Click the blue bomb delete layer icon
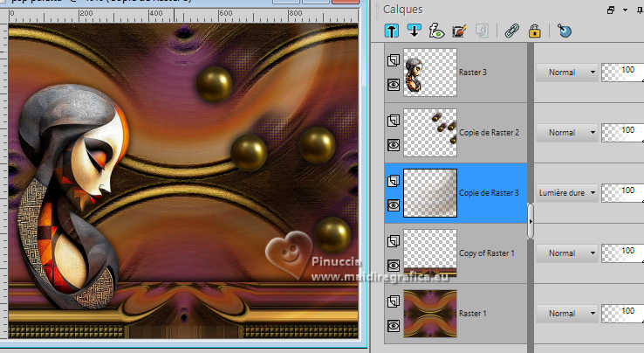Viewport: 644px width, 353px height. (565, 31)
